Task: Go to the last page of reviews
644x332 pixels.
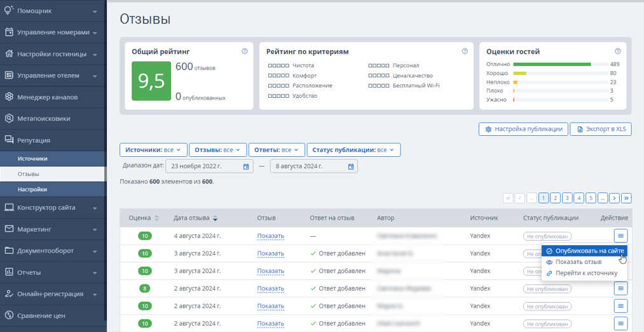Action: (x=626, y=198)
